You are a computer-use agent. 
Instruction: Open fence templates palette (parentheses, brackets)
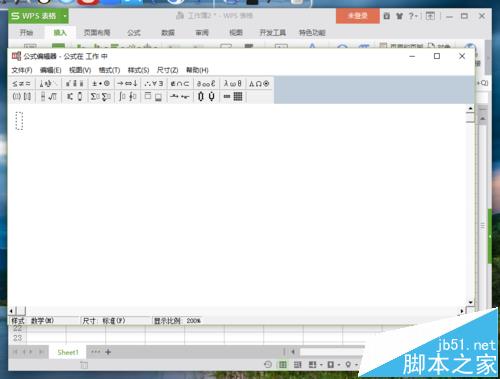click(x=21, y=97)
